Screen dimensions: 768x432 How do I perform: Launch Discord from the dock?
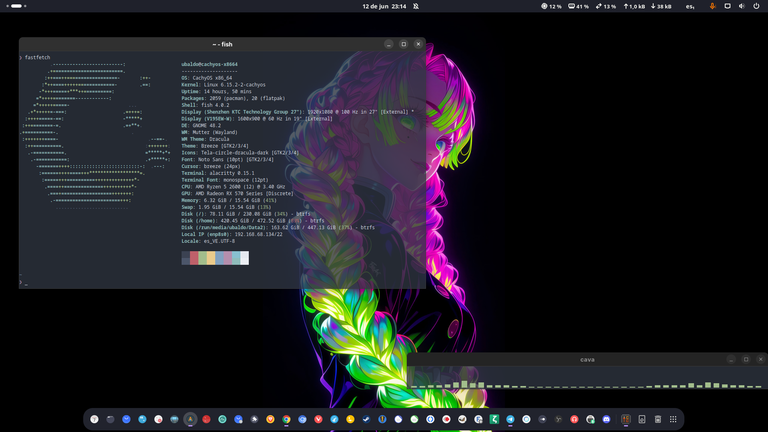pos(606,419)
